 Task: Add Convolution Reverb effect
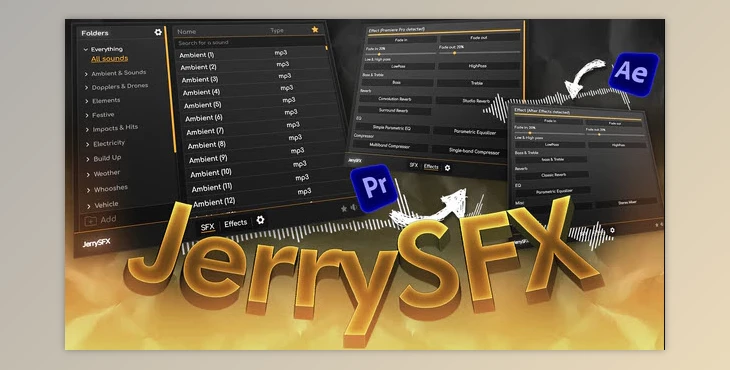click(395, 99)
